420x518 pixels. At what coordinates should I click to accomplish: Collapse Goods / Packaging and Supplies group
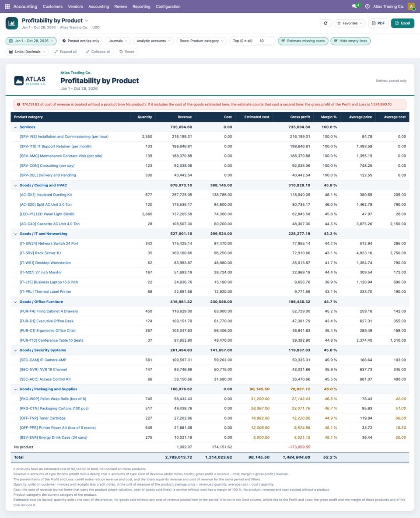coord(15,389)
